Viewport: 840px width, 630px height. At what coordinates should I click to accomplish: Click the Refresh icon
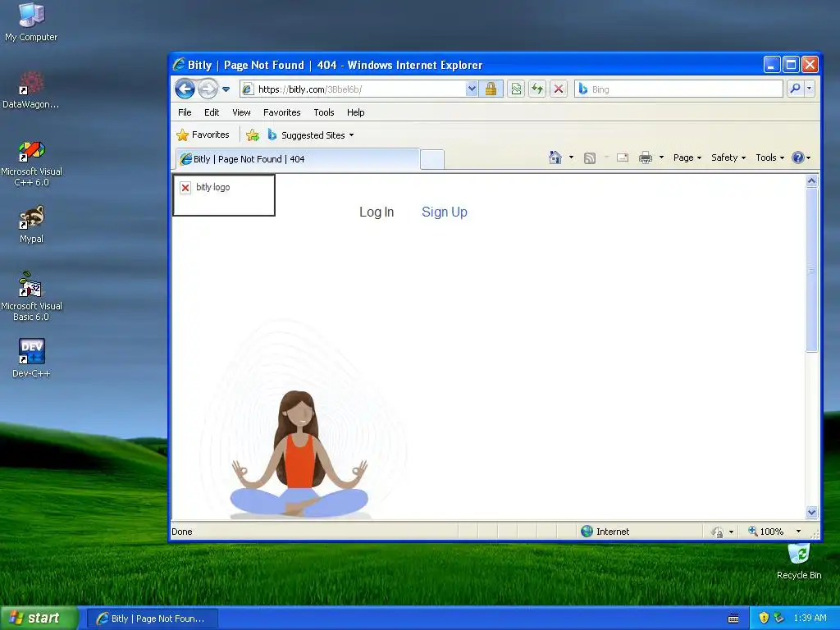537,89
